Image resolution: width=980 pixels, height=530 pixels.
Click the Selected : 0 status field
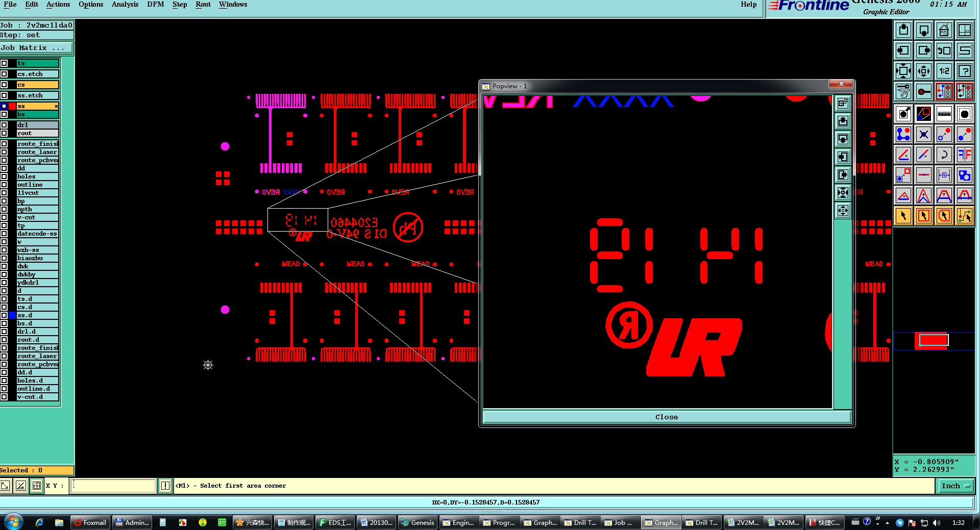[x=37, y=470]
